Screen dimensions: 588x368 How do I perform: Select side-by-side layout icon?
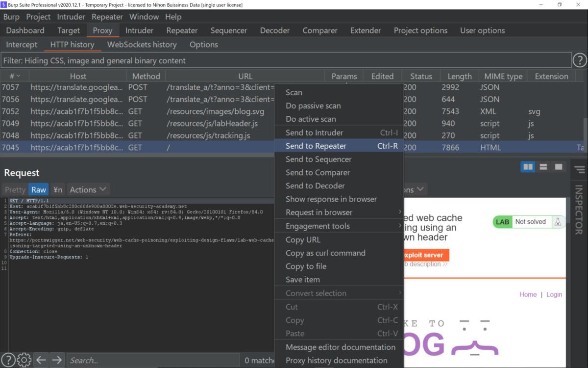(528, 167)
